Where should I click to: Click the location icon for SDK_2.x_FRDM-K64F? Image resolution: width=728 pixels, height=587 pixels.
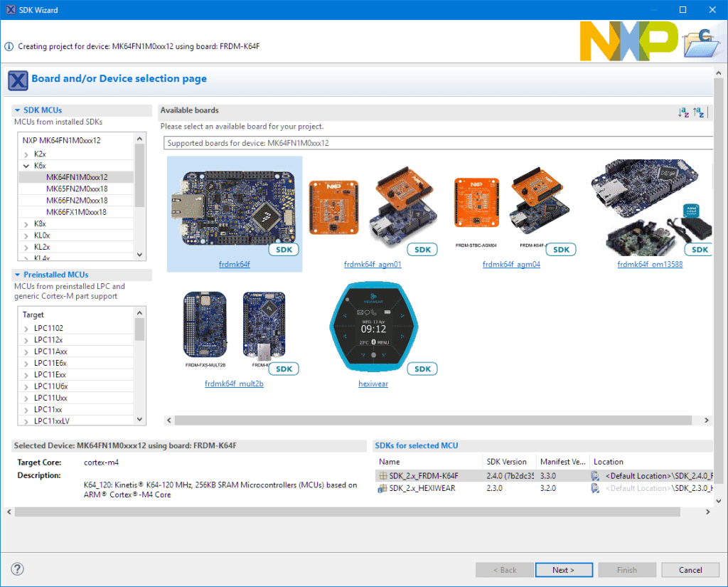(x=595, y=475)
